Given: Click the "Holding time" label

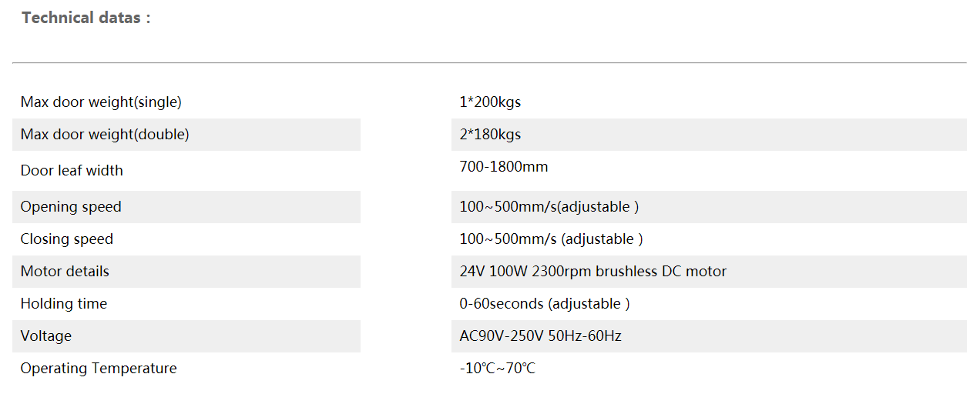Looking at the screenshot, I should tap(64, 304).
